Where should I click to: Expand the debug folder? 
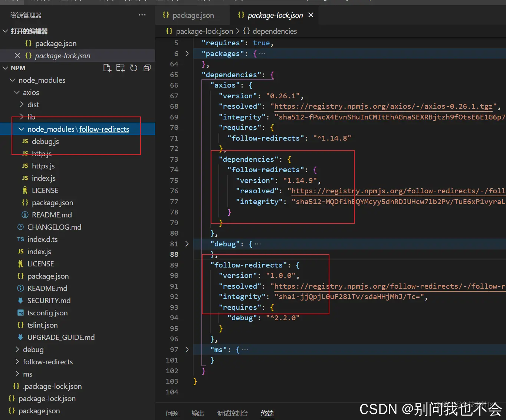(x=17, y=350)
